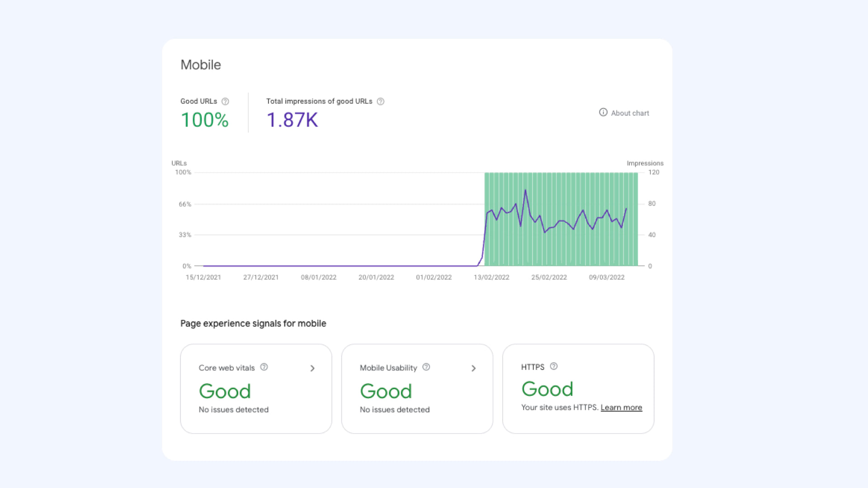The width and height of the screenshot is (868, 488).
Task: Click the URLs axis label on the chart
Action: point(179,163)
